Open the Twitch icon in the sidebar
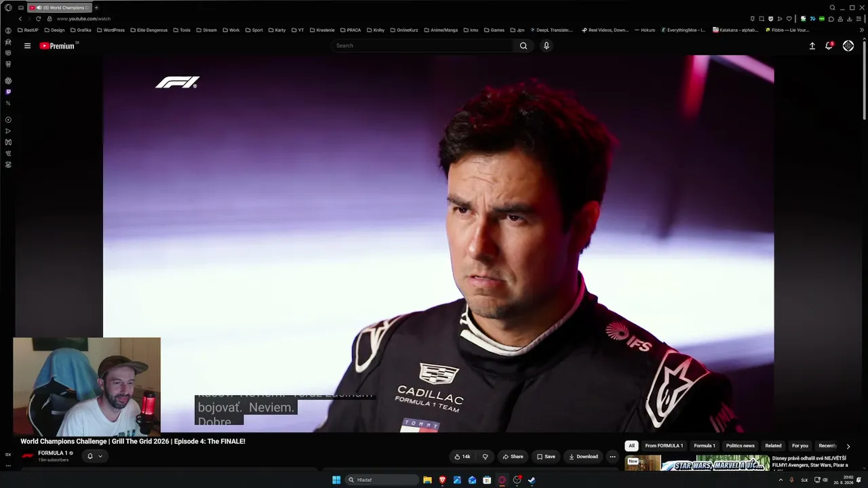 click(x=8, y=92)
